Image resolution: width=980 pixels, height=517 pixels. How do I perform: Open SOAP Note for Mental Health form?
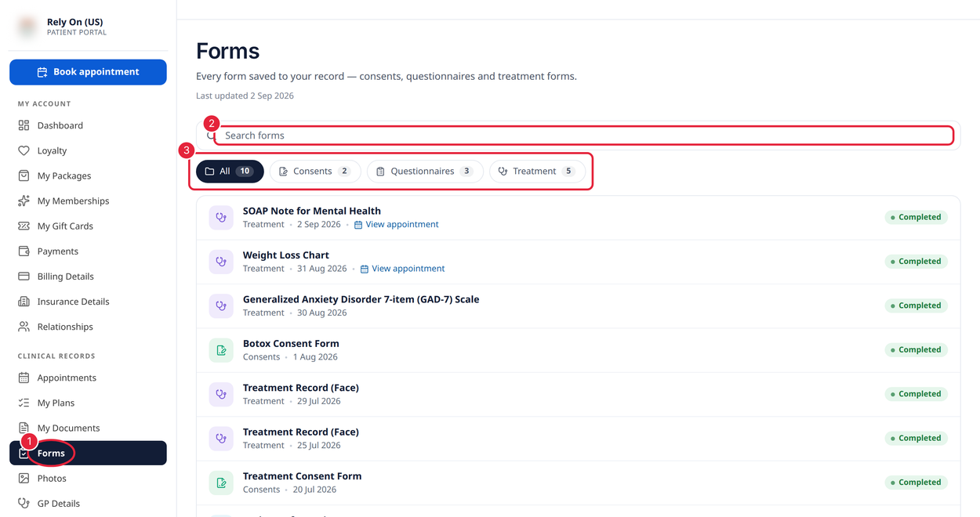[312, 211]
